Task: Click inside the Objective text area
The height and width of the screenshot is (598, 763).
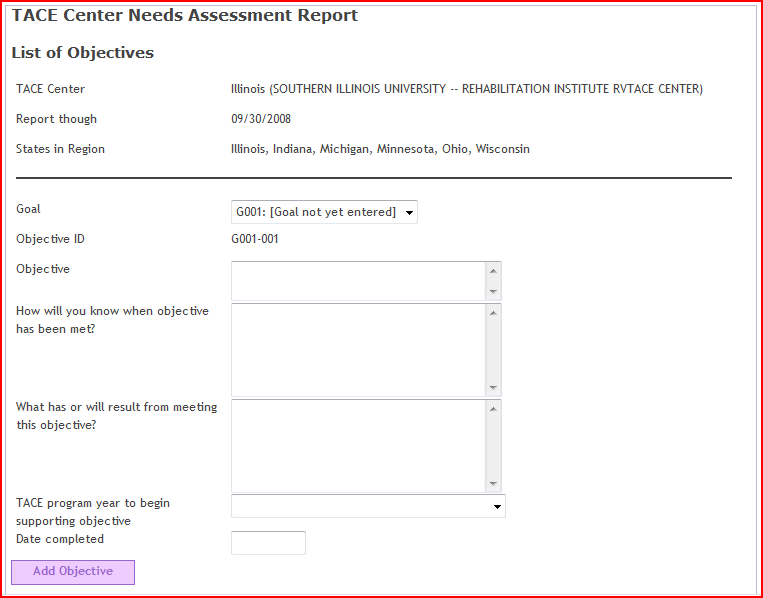Action: [359, 281]
